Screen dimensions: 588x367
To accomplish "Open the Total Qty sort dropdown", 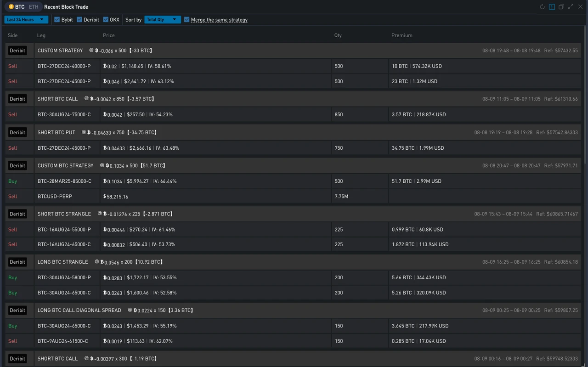I will (162, 20).
